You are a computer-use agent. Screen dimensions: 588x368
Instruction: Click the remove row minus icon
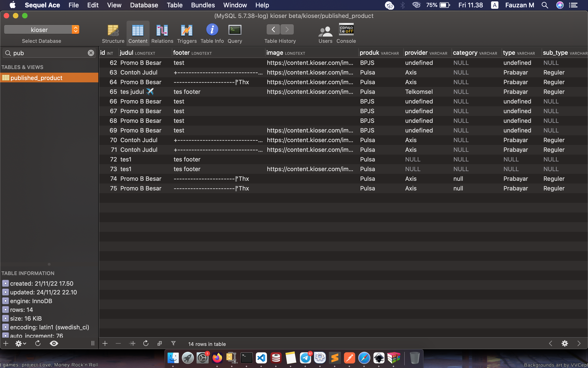tap(118, 343)
